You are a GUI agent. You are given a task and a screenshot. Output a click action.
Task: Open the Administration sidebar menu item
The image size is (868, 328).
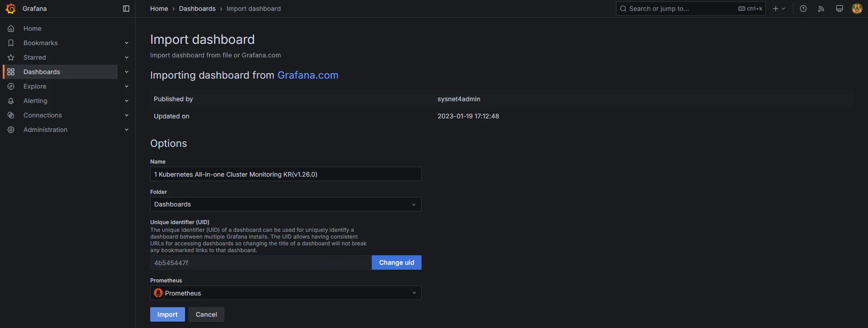point(45,130)
